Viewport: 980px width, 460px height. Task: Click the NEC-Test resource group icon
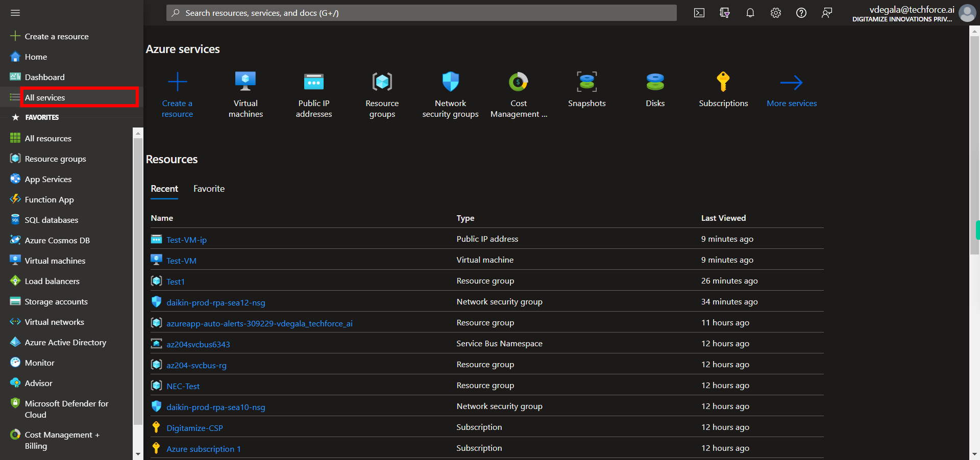[156, 386]
